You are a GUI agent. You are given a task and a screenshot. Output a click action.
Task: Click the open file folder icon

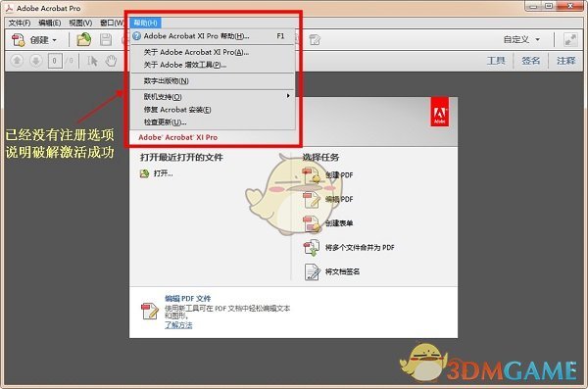click(x=84, y=39)
